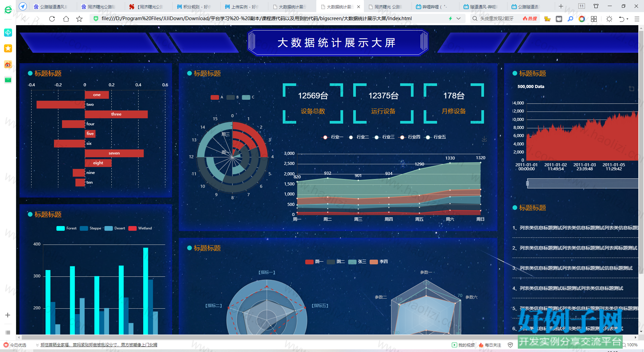This screenshot has height=352, width=644.
Task: Open the 我的视频 status bar link
Action: point(463,345)
